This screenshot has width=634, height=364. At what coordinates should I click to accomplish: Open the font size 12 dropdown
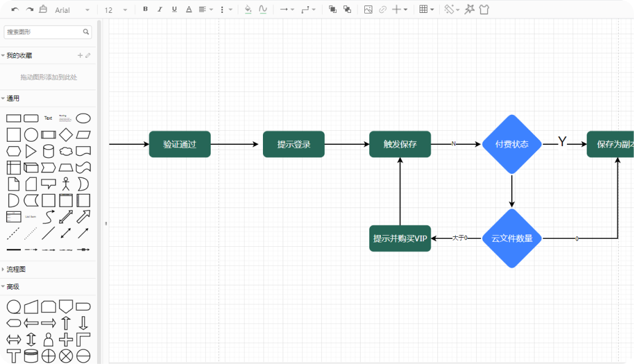pos(116,10)
